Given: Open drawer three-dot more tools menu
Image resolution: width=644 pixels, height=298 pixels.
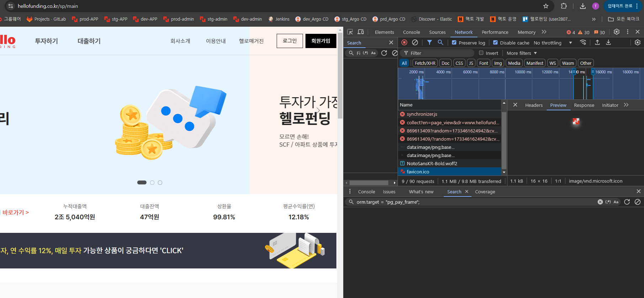Looking at the screenshot, I should point(350,192).
